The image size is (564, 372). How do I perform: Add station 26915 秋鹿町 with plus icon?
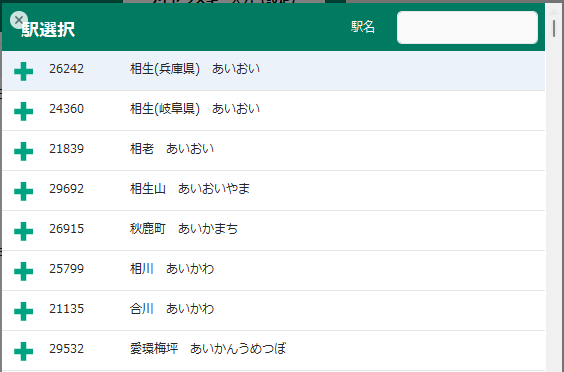pyautogui.click(x=24, y=231)
